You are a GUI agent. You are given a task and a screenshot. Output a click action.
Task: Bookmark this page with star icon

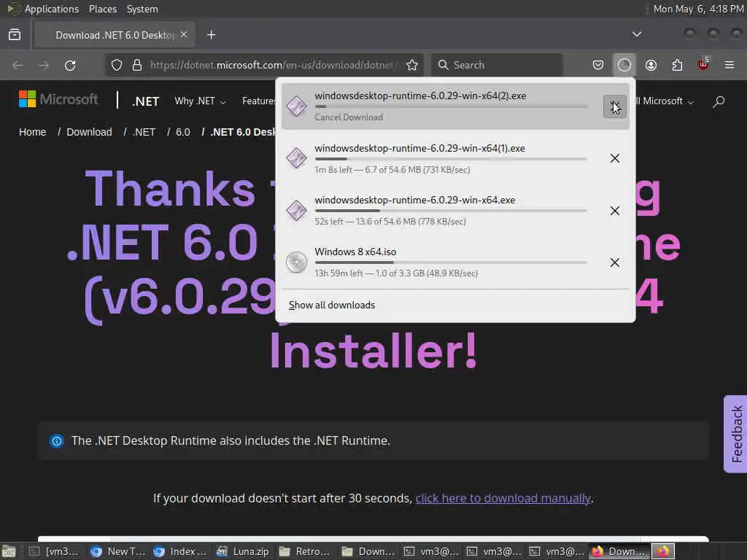(x=412, y=65)
